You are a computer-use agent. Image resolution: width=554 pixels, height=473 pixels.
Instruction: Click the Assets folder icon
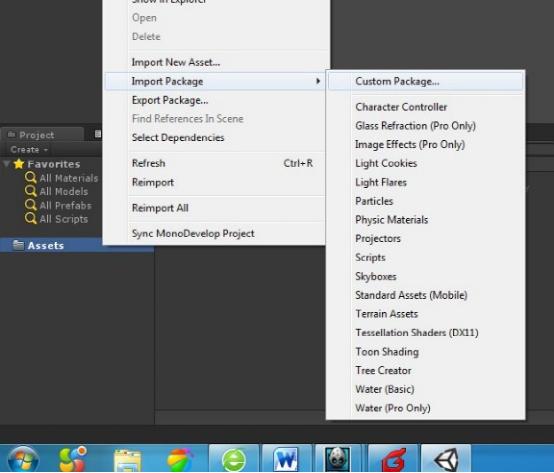[18, 244]
